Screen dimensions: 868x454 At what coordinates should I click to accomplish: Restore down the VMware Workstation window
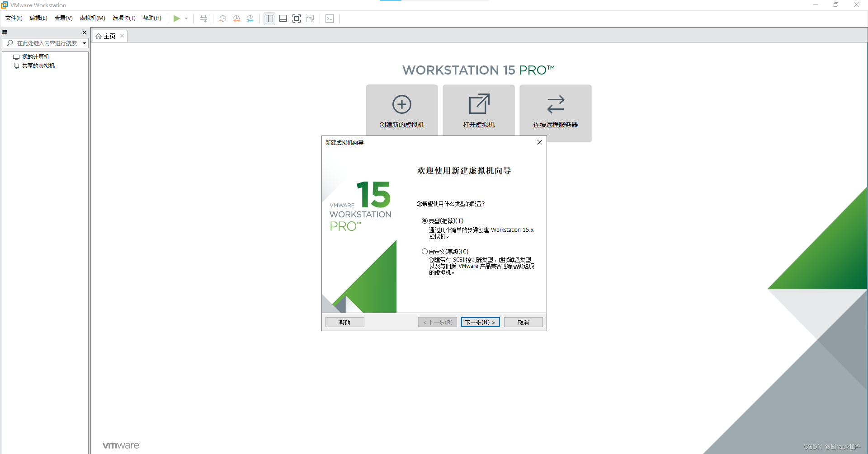(836, 5)
